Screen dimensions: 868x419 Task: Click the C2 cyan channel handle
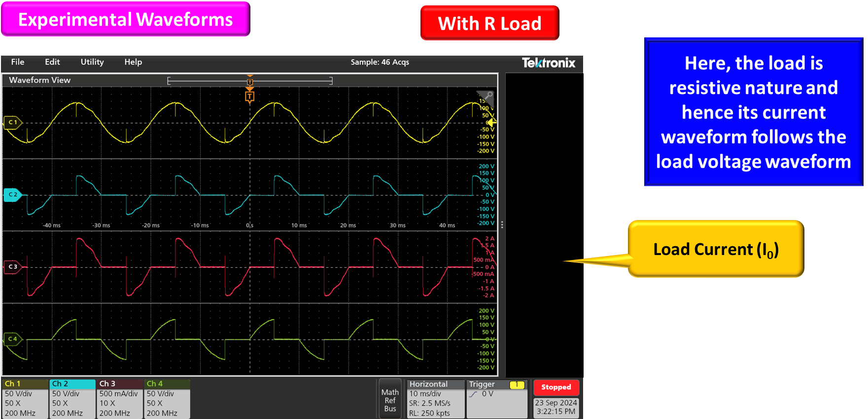pyautogui.click(x=12, y=194)
